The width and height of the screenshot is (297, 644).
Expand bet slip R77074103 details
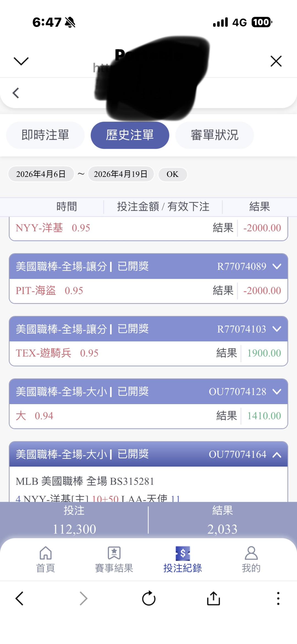pyautogui.click(x=277, y=329)
